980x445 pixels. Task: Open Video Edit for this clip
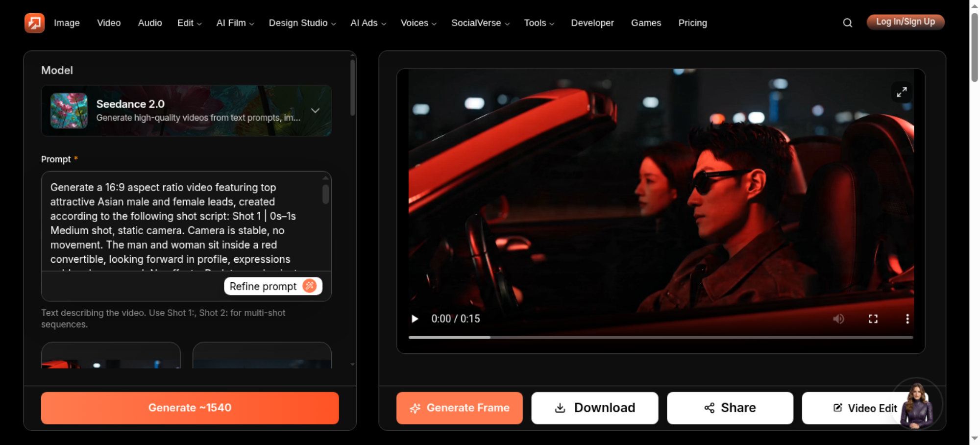tap(865, 408)
